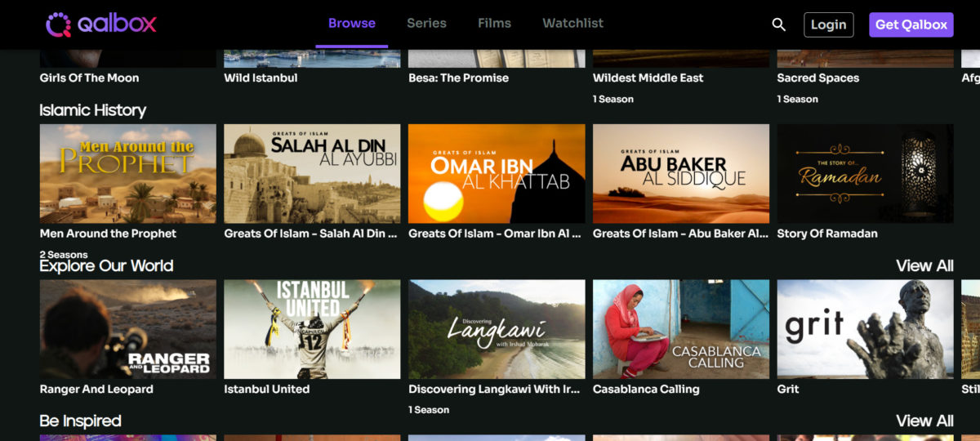Viewport: 980px width, 441px height.
Task: Choose the Abu Baker Al Siddique poster
Action: tap(681, 173)
